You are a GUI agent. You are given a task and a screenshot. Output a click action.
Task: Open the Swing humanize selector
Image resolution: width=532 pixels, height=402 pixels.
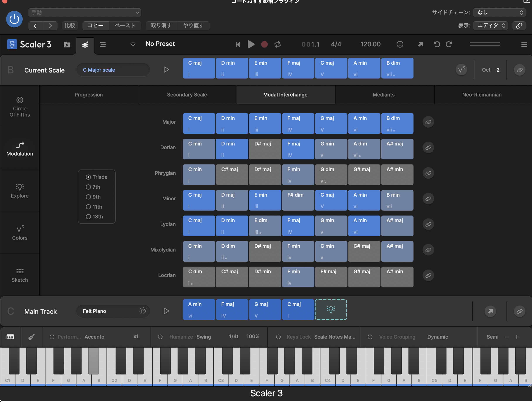(x=204, y=337)
